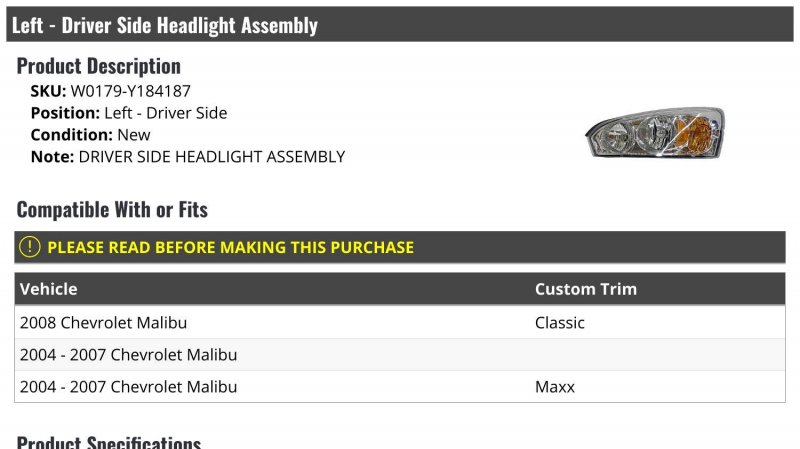Click the Product Specifications heading
Screen dimensions: 800x449
[108, 442]
